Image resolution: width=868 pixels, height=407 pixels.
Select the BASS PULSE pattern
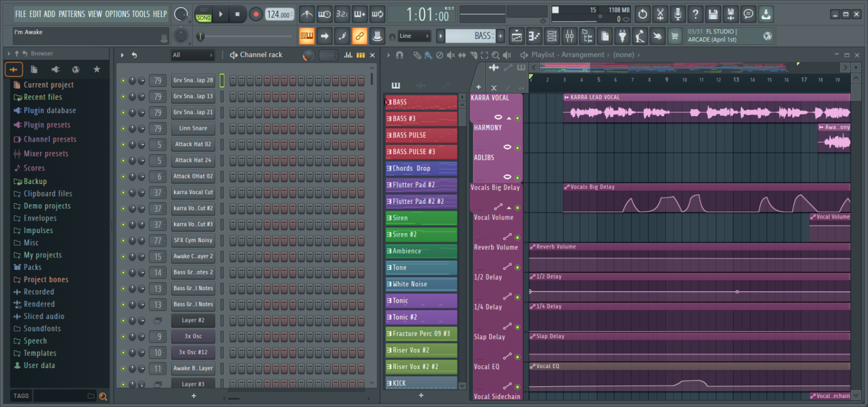click(421, 135)
